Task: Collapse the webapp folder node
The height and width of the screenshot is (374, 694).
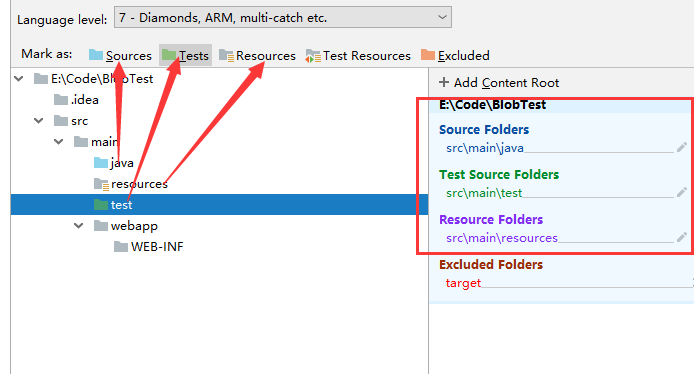Action: coord(79,226)
